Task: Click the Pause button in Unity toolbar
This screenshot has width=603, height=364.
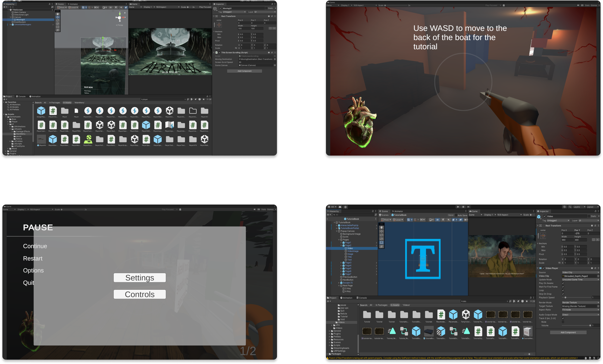Action: (463, 207)
